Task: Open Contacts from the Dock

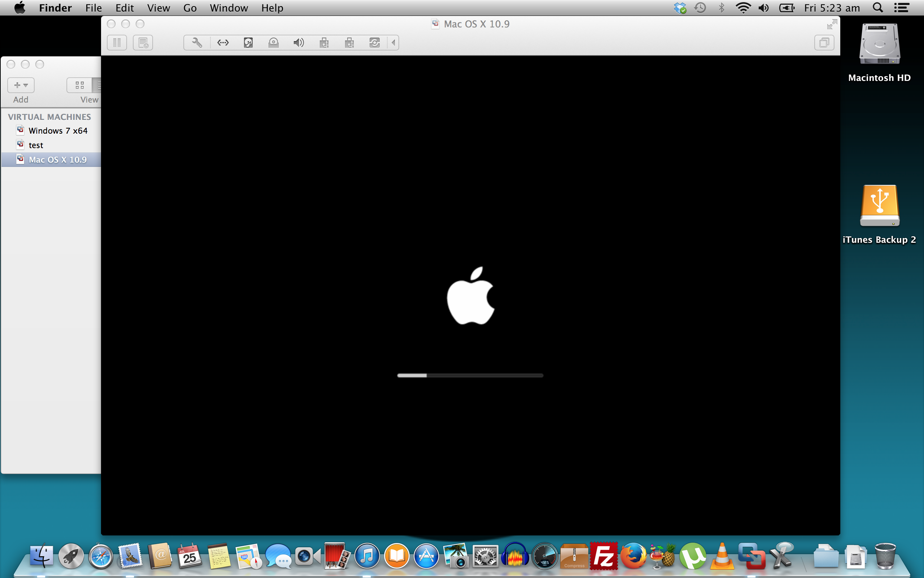Action: click(x=160, y=556)
